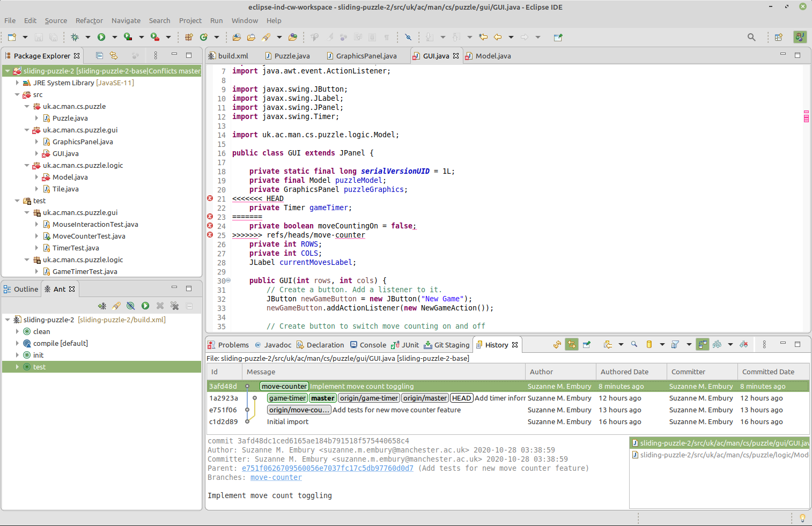Open the Console tab
812x526 pixels.
click(368, 345)
